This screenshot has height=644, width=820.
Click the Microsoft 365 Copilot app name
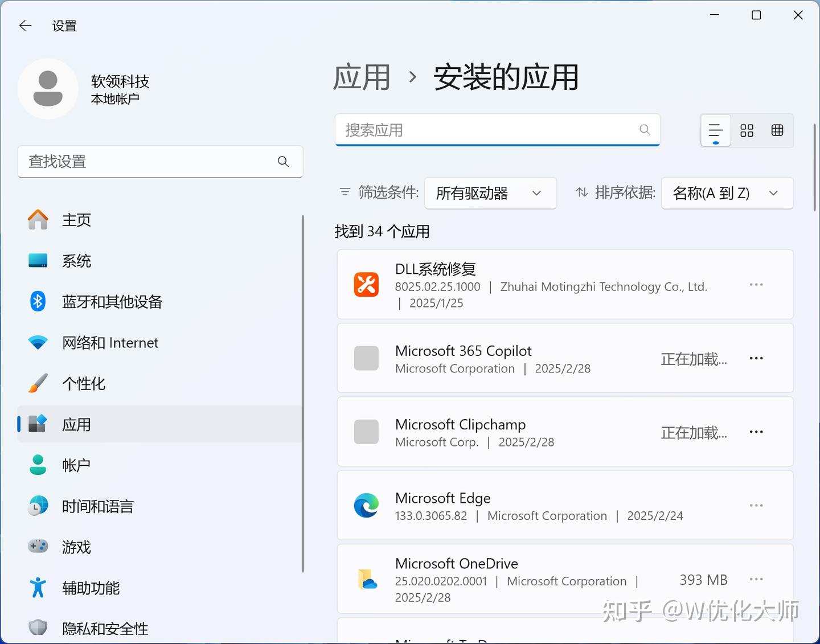[x=464, y=351]
